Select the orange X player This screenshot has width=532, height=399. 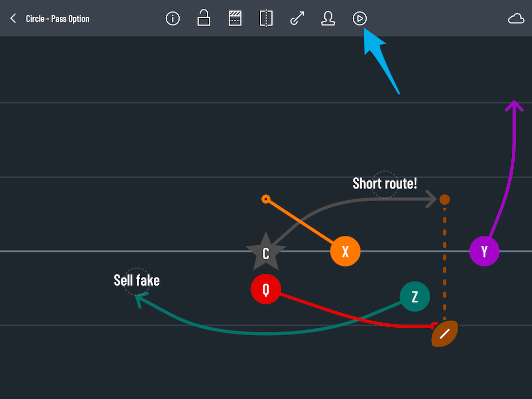coord(345,251)
